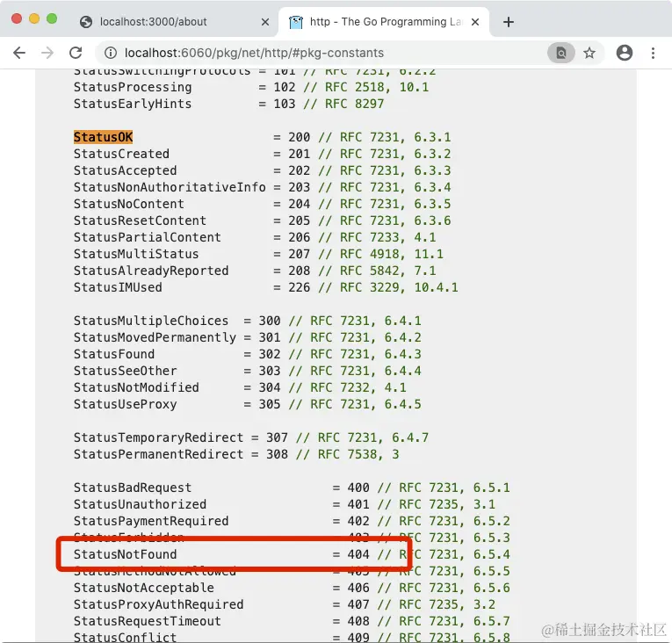Click the red close window button
The width and height of the screenshot is (672, 643).
point(17,18)
